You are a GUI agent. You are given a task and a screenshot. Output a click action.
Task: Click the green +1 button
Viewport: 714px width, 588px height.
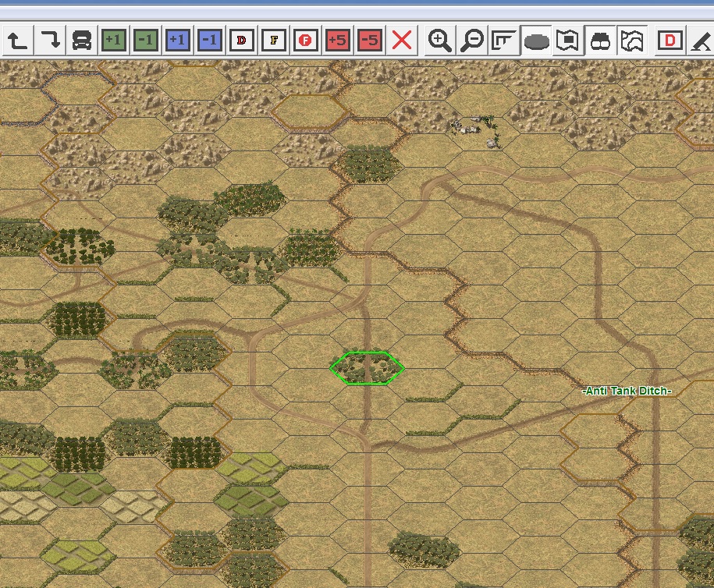(x=114, y=41)
